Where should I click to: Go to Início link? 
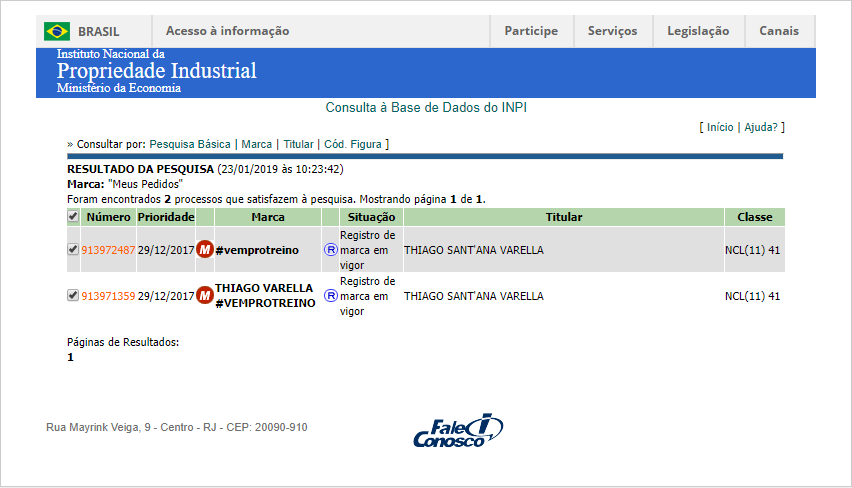(720, 127)
